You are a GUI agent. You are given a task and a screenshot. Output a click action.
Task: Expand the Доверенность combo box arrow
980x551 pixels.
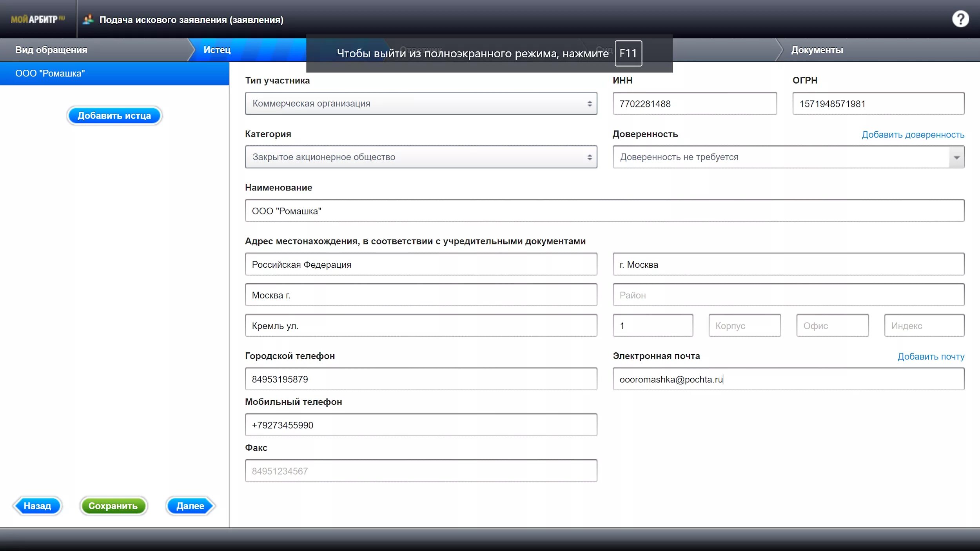point(956,157)
